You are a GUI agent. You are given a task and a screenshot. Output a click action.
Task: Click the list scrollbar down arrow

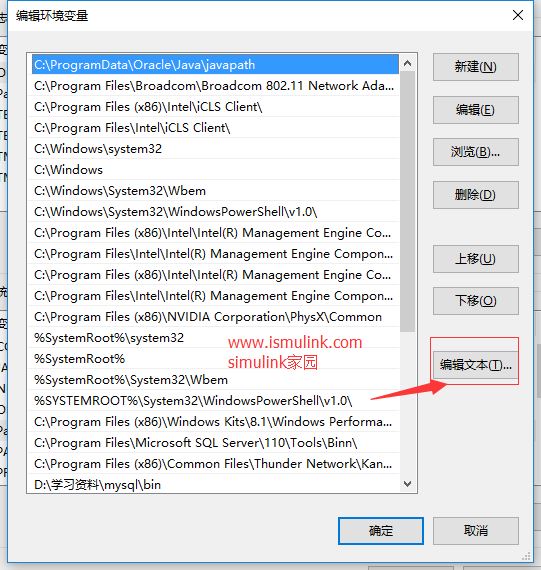[x=408, y=484]
